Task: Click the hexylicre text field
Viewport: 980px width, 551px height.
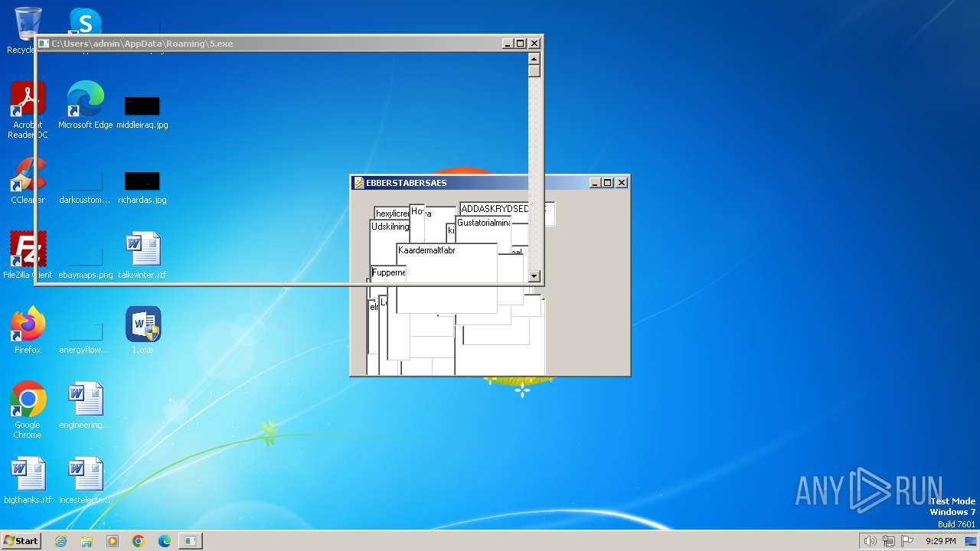Action: click(391, 214)
